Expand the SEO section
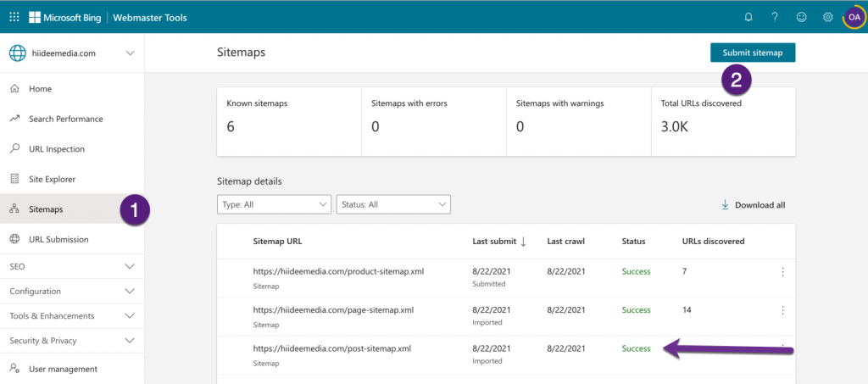This screenshot has height=384, width=868. coord(72,266)
